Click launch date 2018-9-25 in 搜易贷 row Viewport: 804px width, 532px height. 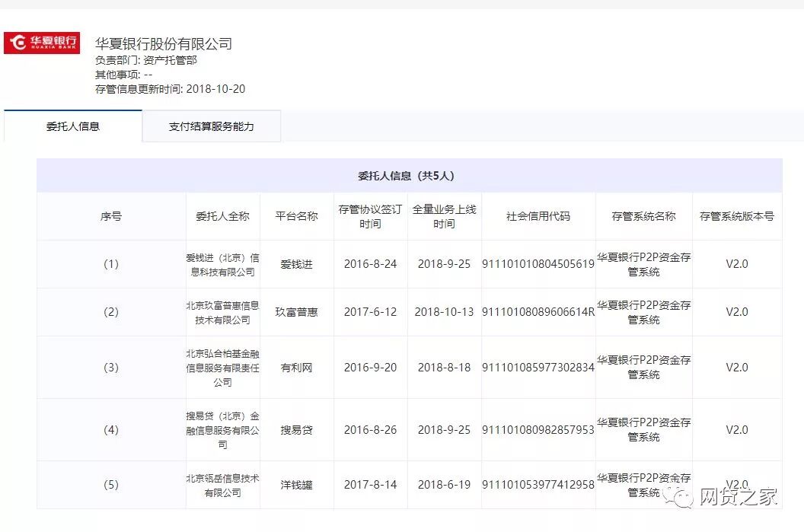[444, 430]
